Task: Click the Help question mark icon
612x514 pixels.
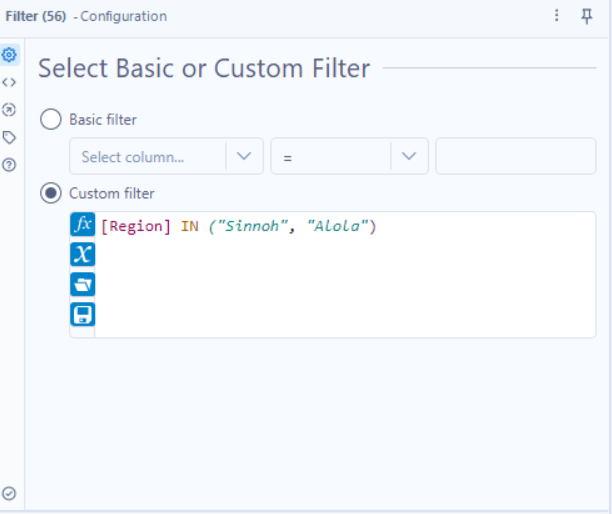Action: (x=10, y=164)
